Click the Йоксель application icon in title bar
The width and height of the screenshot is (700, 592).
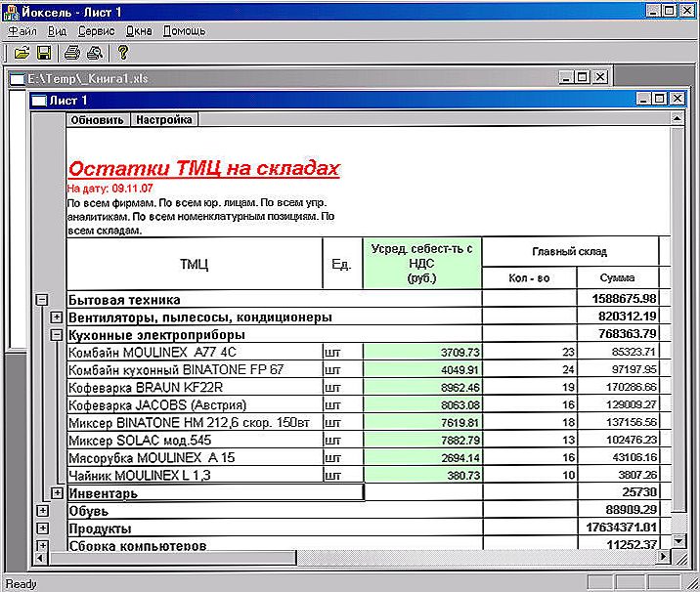[x=11, y=12]
